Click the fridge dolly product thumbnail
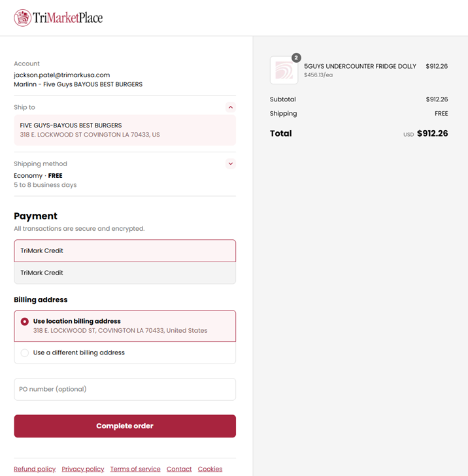Image resolution: width=468 pixels, height=476 pixels. click(x=284, y=71)
